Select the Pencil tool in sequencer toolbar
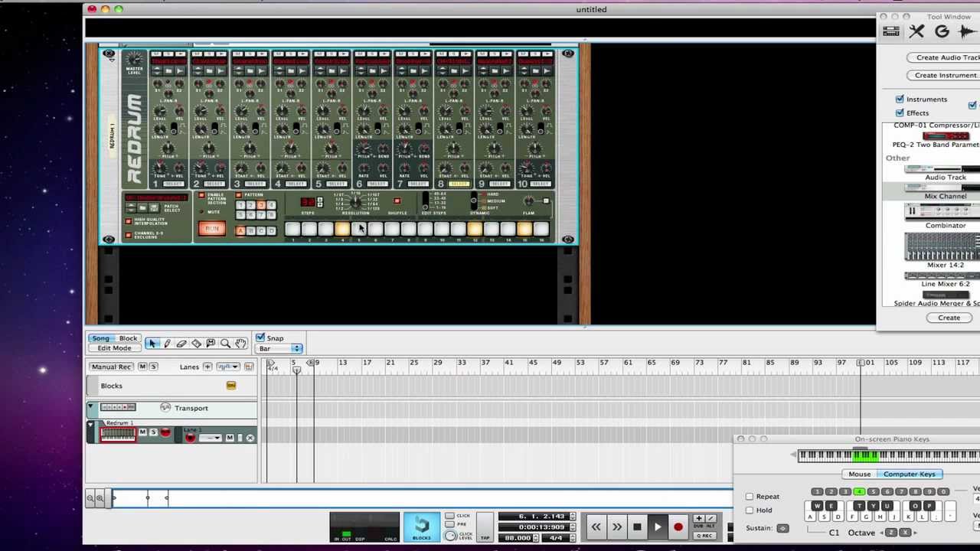The width and height of the screenshot is (980, 551). [167, 344]
